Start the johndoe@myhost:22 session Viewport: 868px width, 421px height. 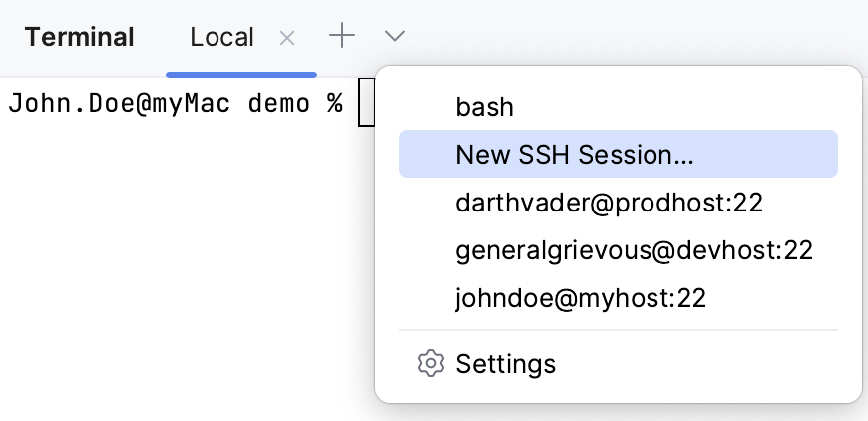pos(581,298)
